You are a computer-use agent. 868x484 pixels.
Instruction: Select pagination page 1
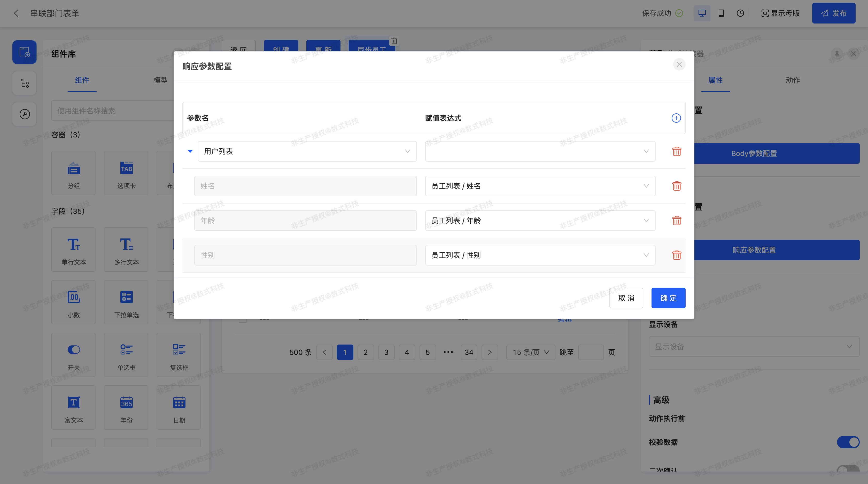point(345,352)
